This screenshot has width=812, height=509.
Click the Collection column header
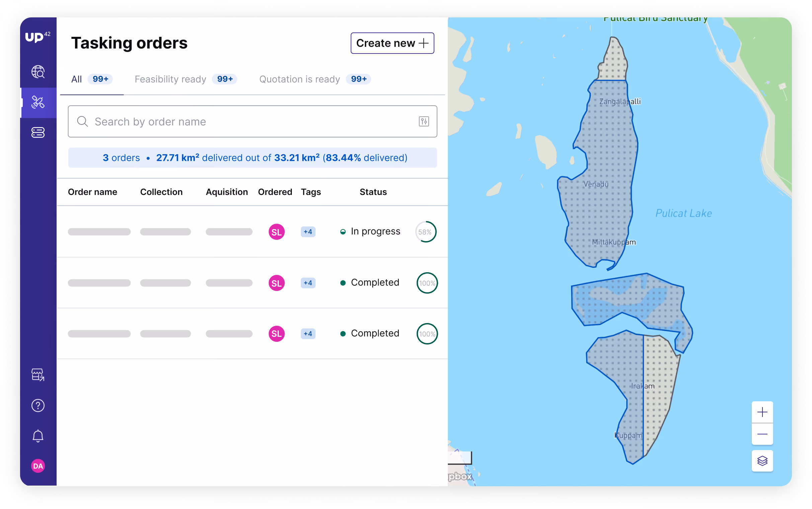161,192
